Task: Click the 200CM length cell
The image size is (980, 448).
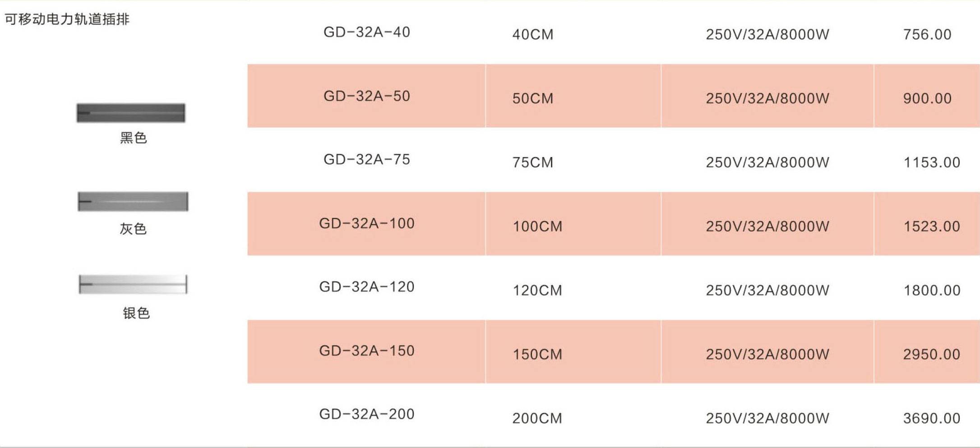Action: click(x=537, y=419)
